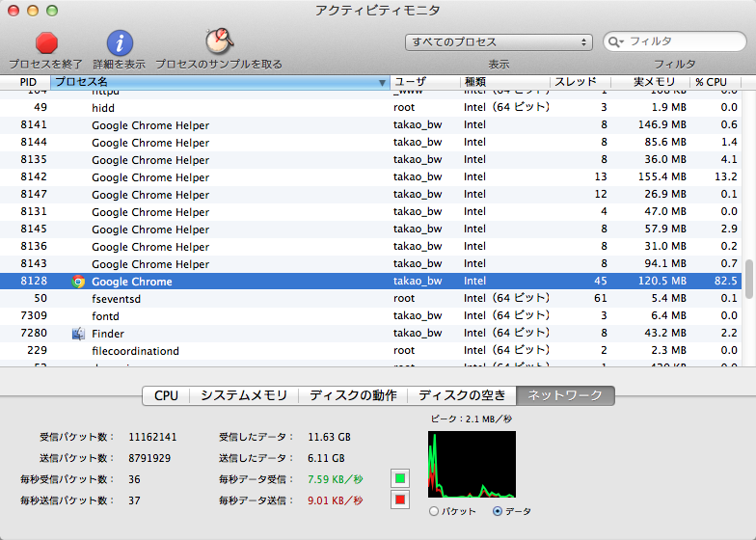Image resolution: width=756 pixels, height=540 pixels.
Task: Sort by the スレッド column header
Action: (x=580, y=82)
